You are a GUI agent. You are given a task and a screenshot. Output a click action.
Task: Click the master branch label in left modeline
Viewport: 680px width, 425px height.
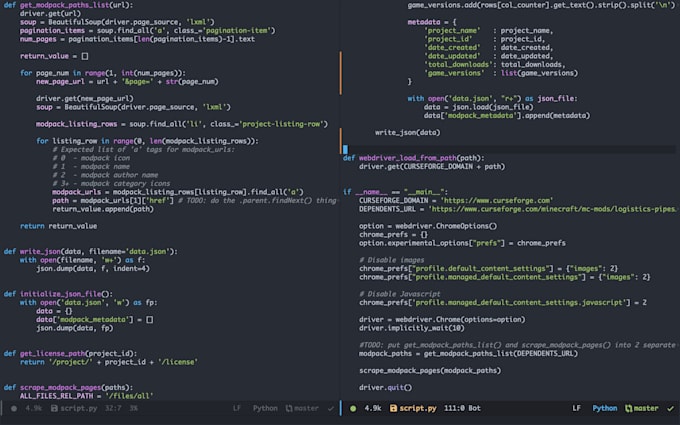coord(306,408)
